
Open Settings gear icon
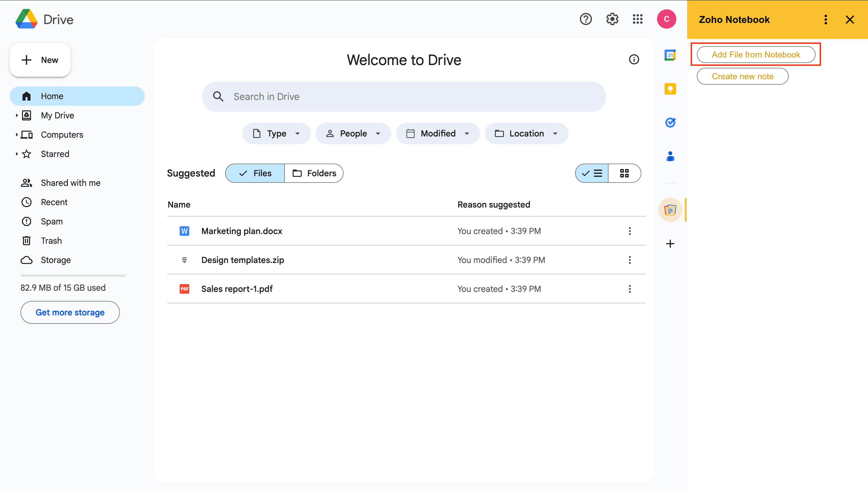point(612,19)
